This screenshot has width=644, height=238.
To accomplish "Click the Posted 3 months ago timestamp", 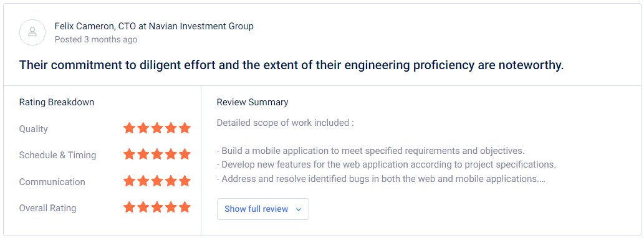I will pos(96,40).
